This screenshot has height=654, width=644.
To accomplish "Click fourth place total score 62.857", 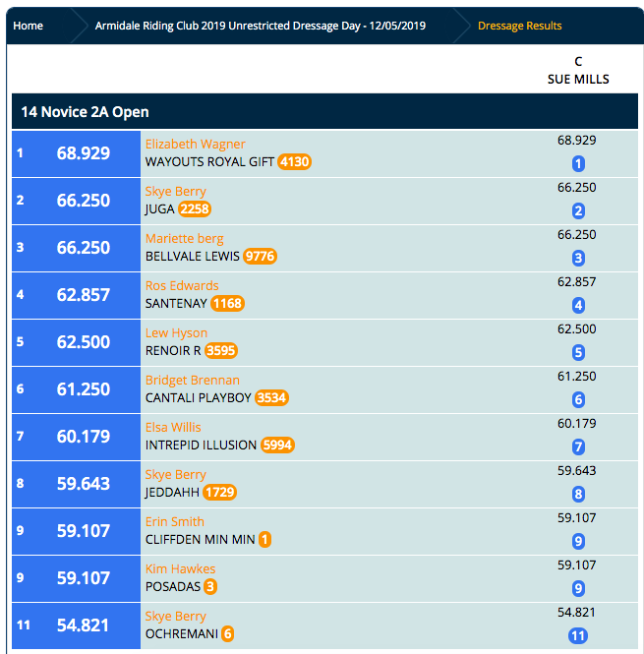I will [84, 295].
